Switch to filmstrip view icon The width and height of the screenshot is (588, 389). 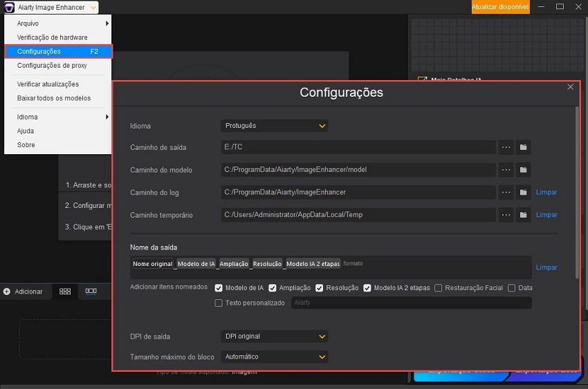click(91, 291)
